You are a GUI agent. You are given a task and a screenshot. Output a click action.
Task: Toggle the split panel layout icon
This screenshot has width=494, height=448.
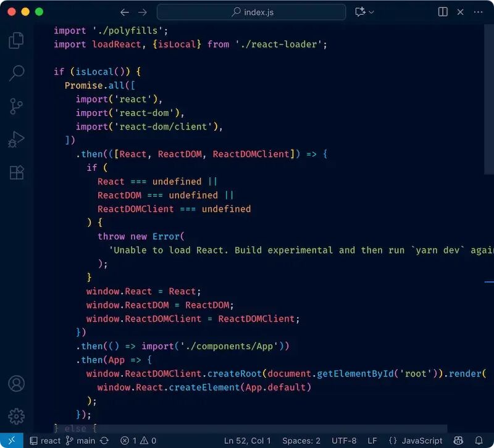pyautogui.click(x=443, y=12)
